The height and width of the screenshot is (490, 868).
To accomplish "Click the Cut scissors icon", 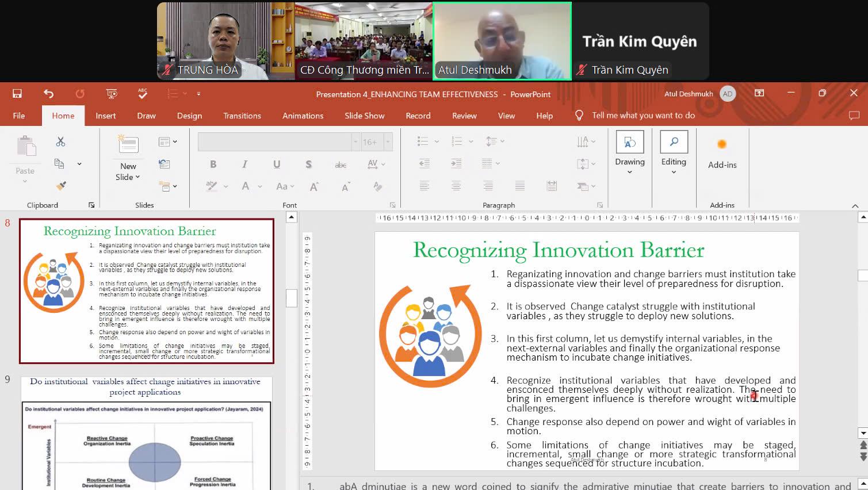I will pyautogui.click(x=60, y=141).
